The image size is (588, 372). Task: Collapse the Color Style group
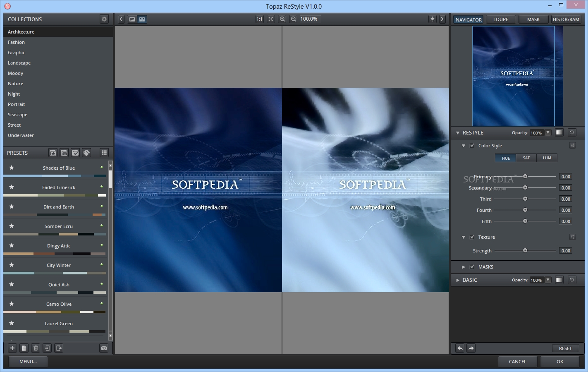pos(464,146)
